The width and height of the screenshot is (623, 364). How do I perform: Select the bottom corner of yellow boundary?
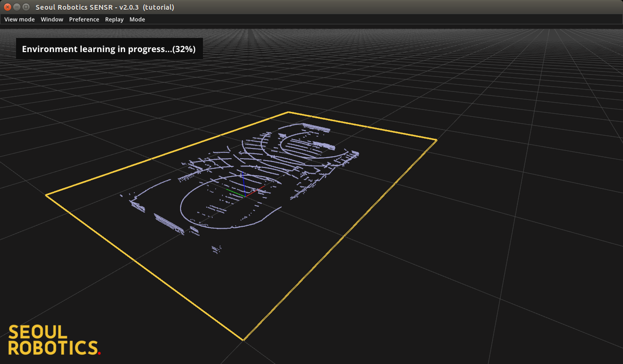click(243, 340)
